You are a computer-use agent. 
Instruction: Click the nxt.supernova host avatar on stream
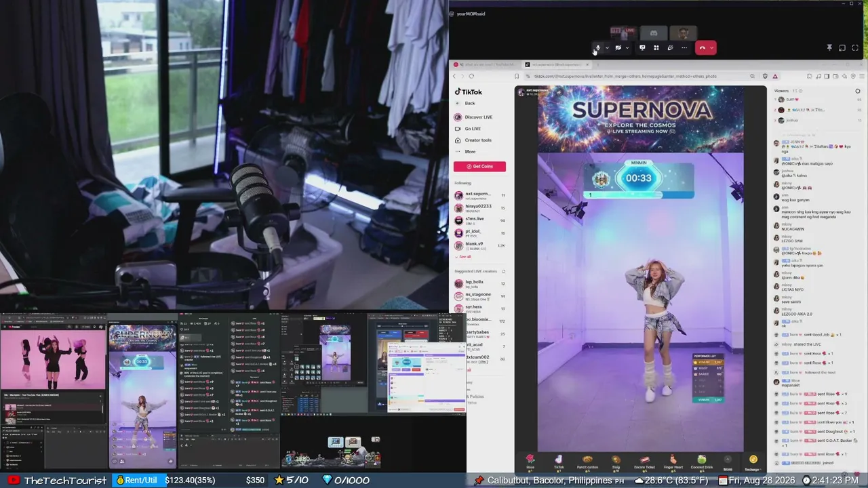point(521,91)
